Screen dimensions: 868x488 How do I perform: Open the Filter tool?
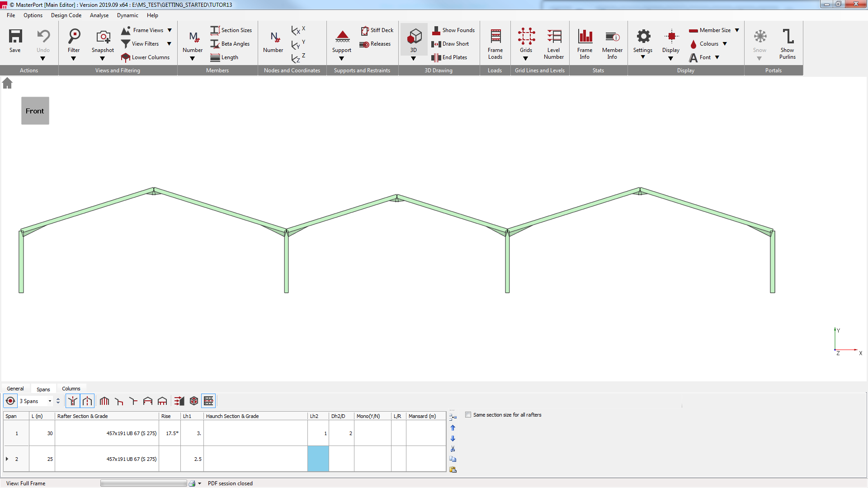[74, 37]
